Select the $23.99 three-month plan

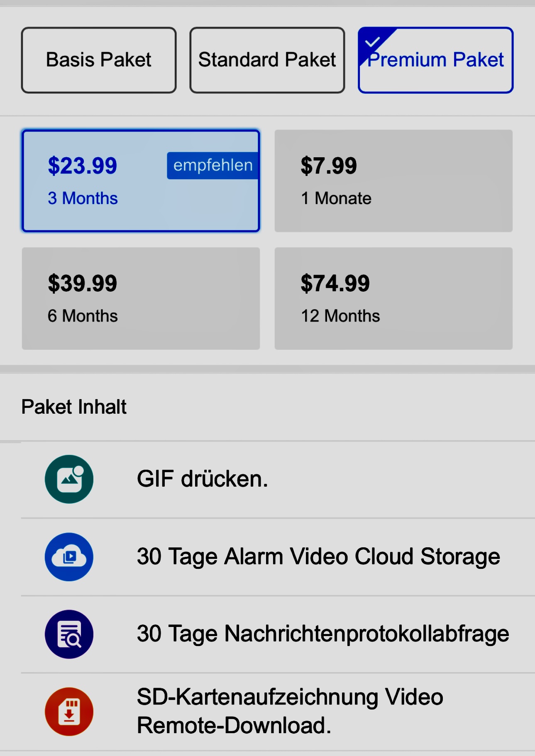coord(141,181)
